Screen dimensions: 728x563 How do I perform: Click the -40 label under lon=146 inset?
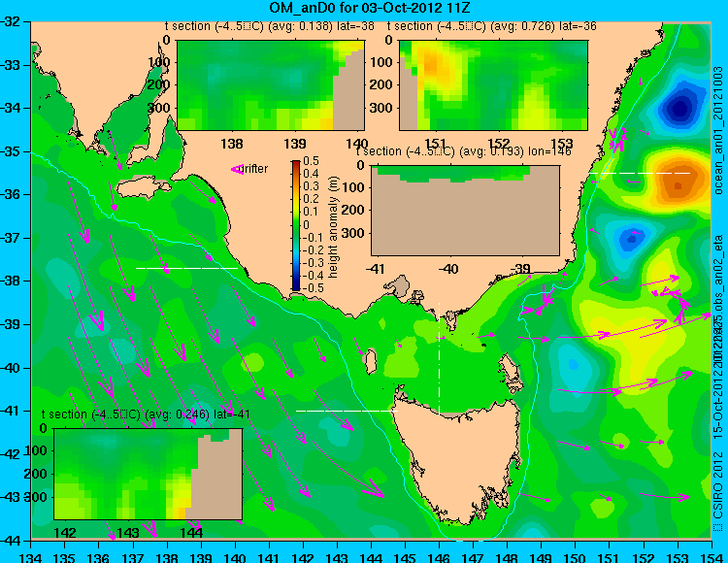448,269
